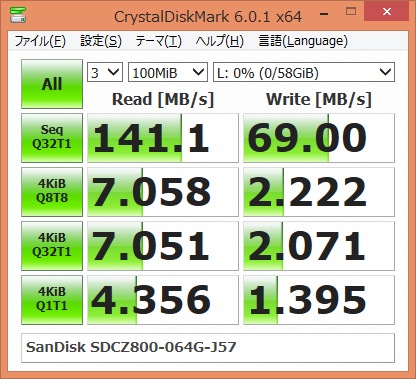This screenshot has width=416, height=379.
Task: Start the Seq Q32T1 test
Action: (52, 138)
